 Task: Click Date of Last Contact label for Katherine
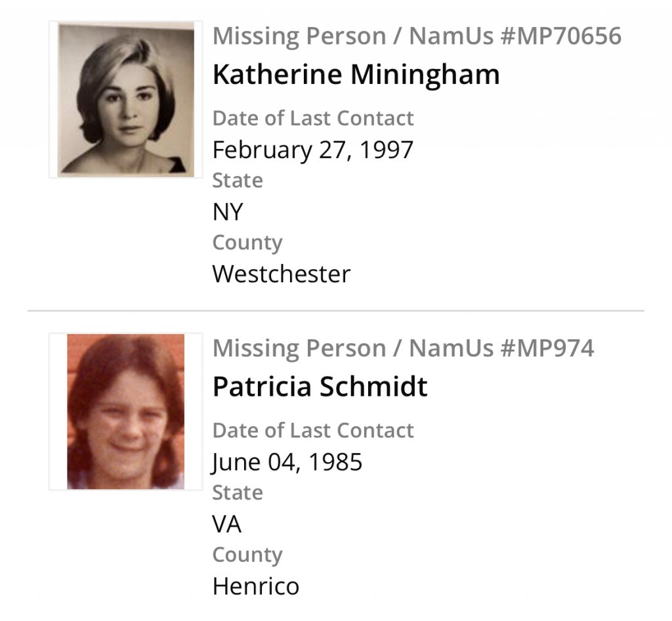click(x=312, y=118)
